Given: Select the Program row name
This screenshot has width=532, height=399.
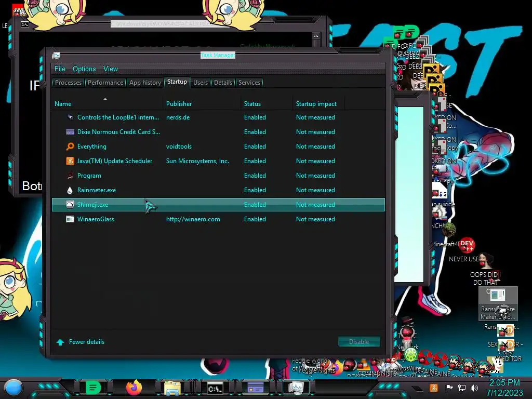Looking at the screenshot, I should 89,176.
